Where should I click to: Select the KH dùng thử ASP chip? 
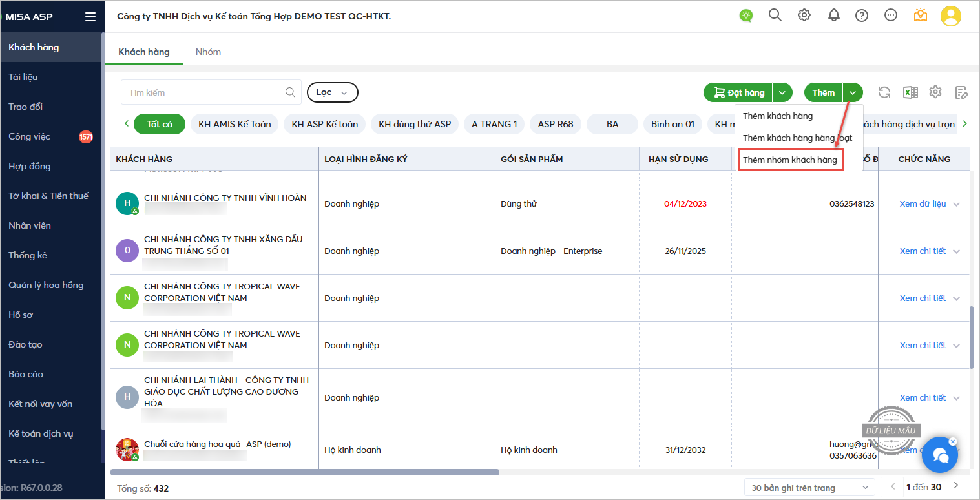(415, 124)
